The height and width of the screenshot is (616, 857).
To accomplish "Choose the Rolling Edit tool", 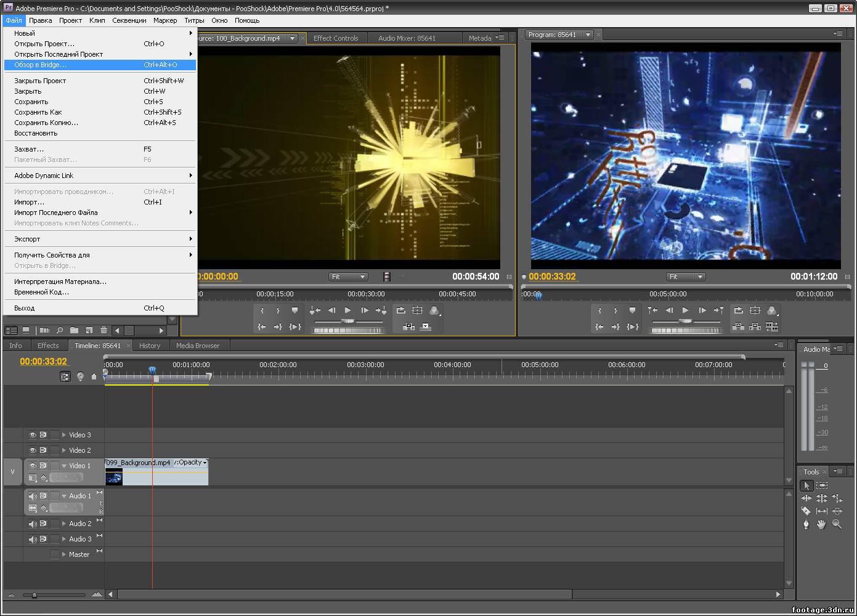I will (822, 498).
